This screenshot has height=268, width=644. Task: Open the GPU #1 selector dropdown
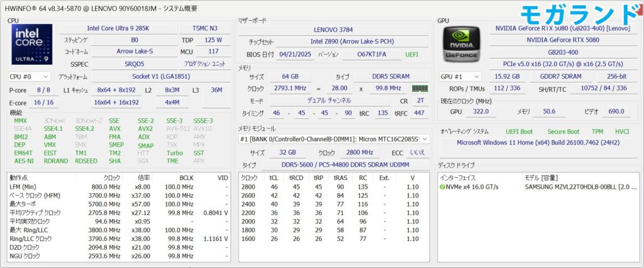(x=460, y=77)
